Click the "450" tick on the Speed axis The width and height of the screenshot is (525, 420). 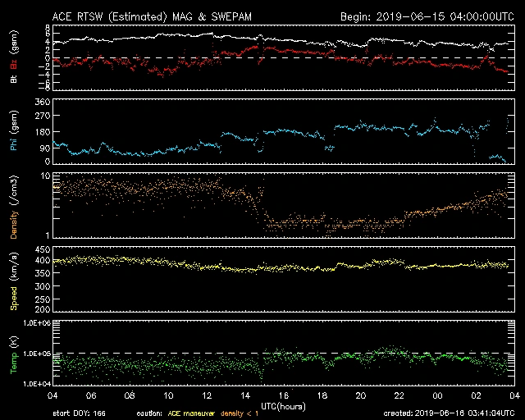click(43, 249)
